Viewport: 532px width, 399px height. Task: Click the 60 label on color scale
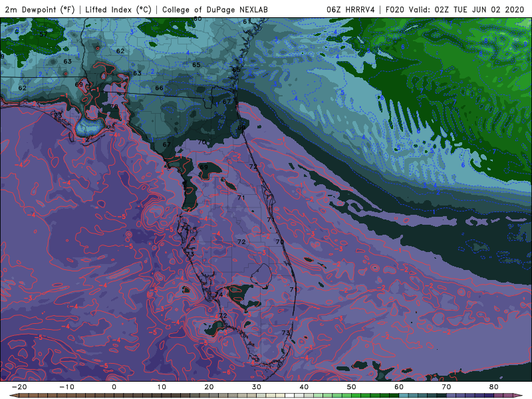(399, 387)
